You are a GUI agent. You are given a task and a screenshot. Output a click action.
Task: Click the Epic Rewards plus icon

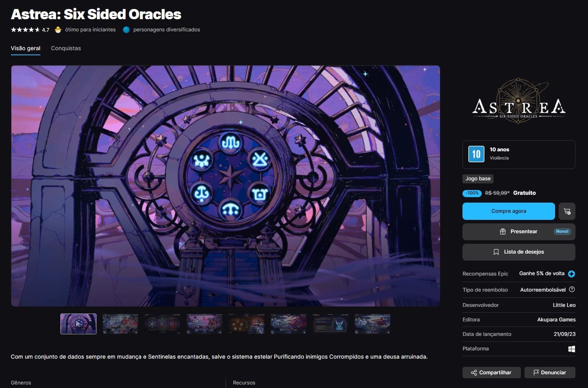[x=572, y=274]
